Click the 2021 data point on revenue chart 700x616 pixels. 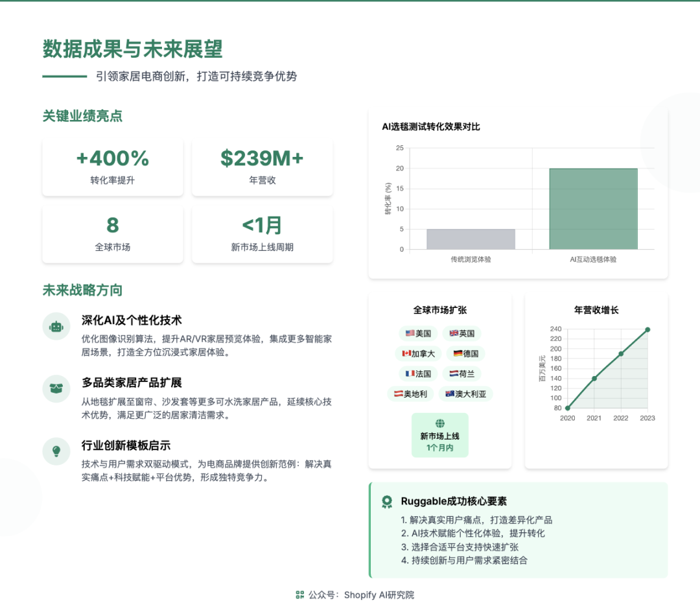coord(594,379)
